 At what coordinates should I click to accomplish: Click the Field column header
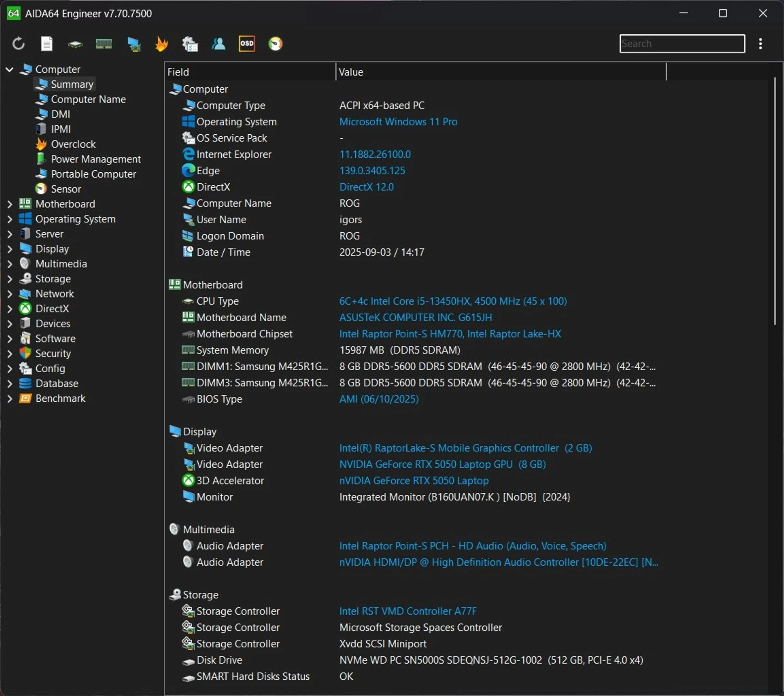(x=250, y=72)
